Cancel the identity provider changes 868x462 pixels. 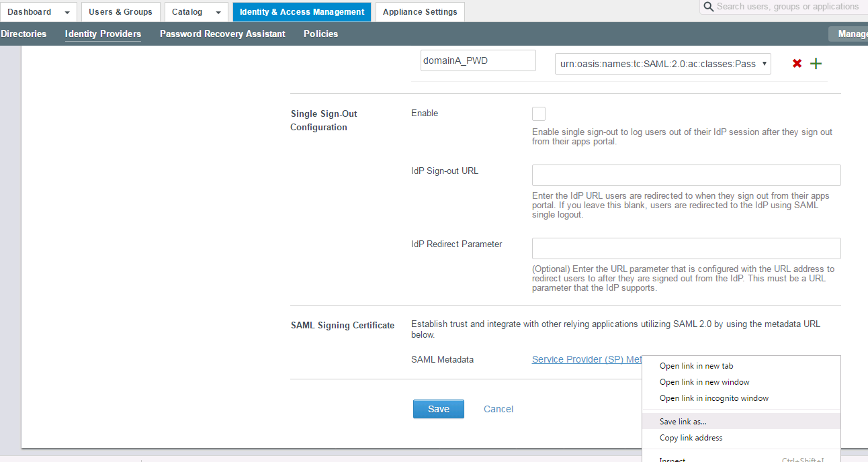click(498, 408)
